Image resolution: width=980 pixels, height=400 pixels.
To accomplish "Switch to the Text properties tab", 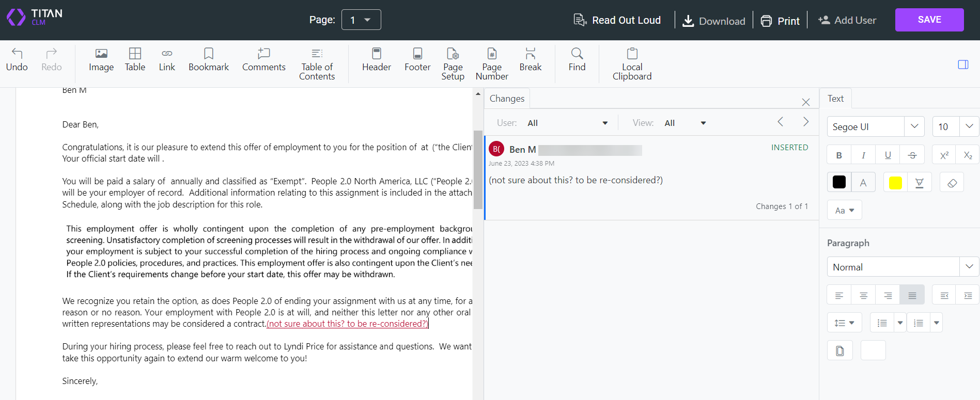I will click(835, 99).
